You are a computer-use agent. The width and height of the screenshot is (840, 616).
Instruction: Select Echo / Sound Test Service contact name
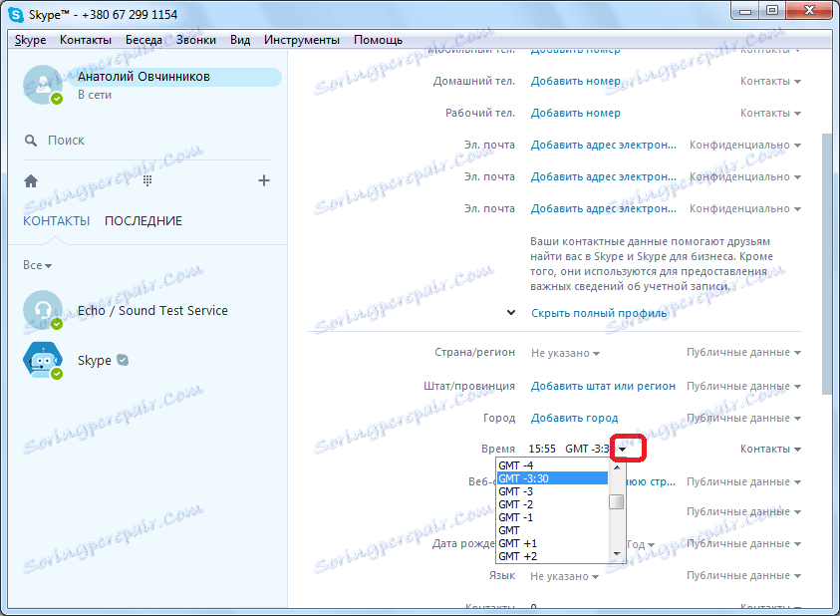[152, 311]
